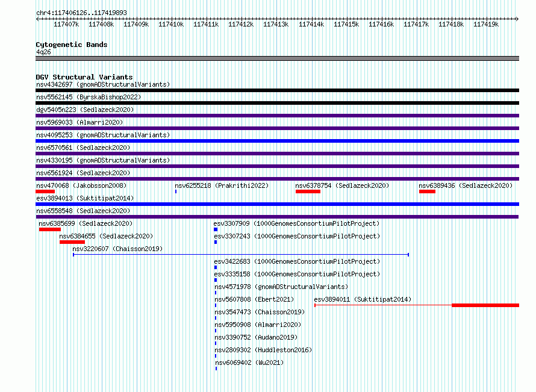This screenshot has height=392, width=536.
Task: Open the nsv4330195 (gnomADStructuralVariants) label
Action: click(x=103, y=160)
